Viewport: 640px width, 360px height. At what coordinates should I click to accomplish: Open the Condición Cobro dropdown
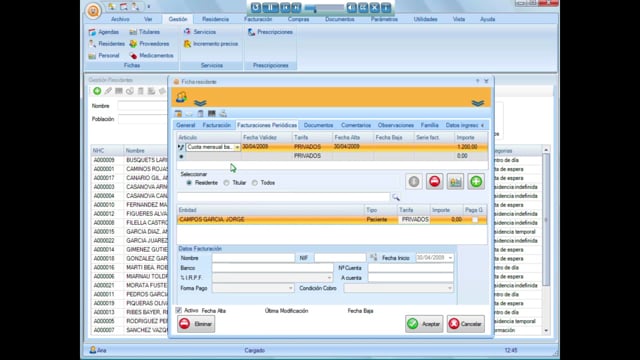pyautogui.click(x=450, y=288)
